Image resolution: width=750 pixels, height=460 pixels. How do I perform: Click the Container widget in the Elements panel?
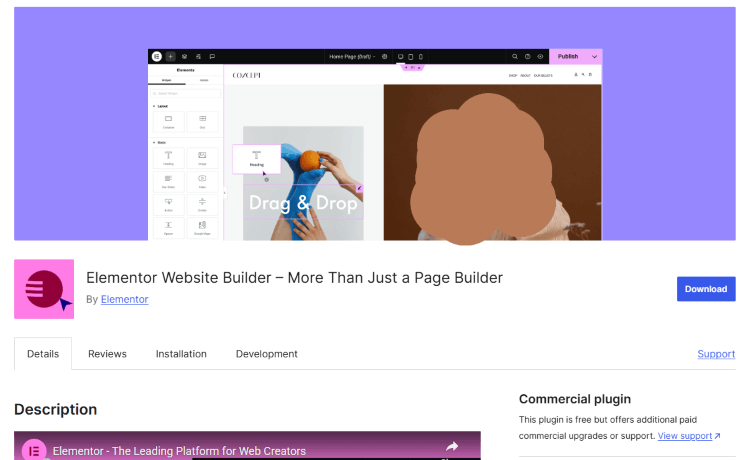(168, 121)
